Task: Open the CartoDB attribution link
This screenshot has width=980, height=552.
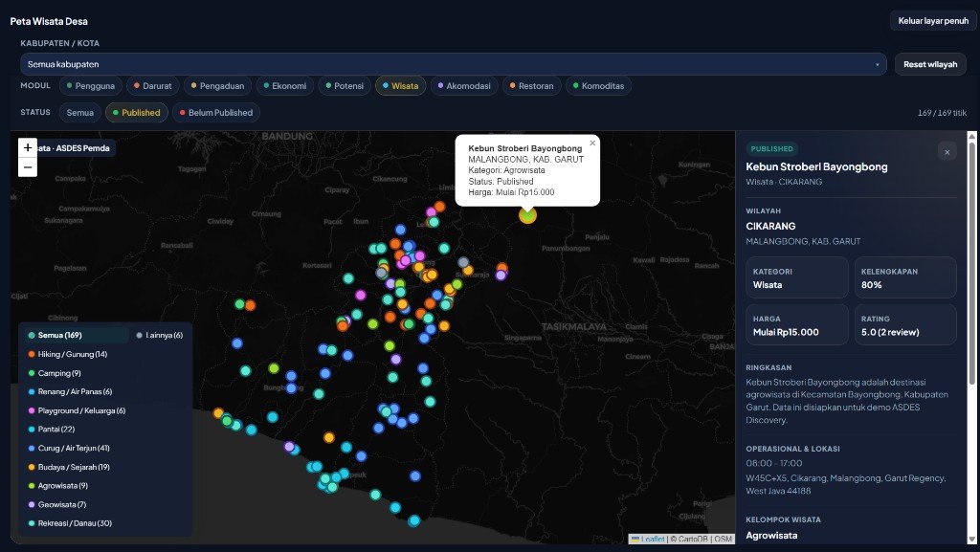Action: point(693,539)
